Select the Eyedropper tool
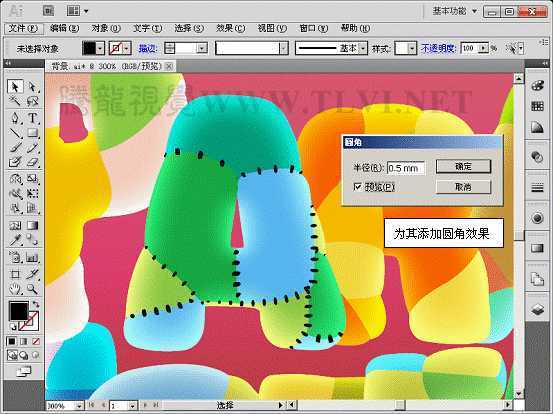This screenshot has width=553, height=414. point(15,240)
